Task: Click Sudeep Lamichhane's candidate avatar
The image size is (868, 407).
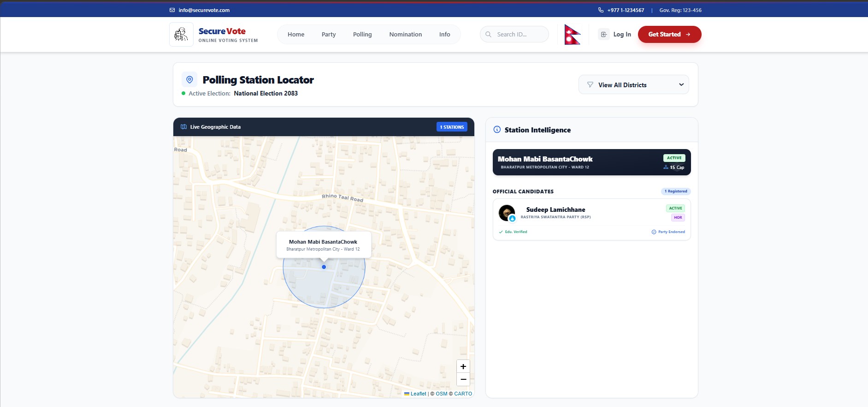Action: [x=507, y=213]
